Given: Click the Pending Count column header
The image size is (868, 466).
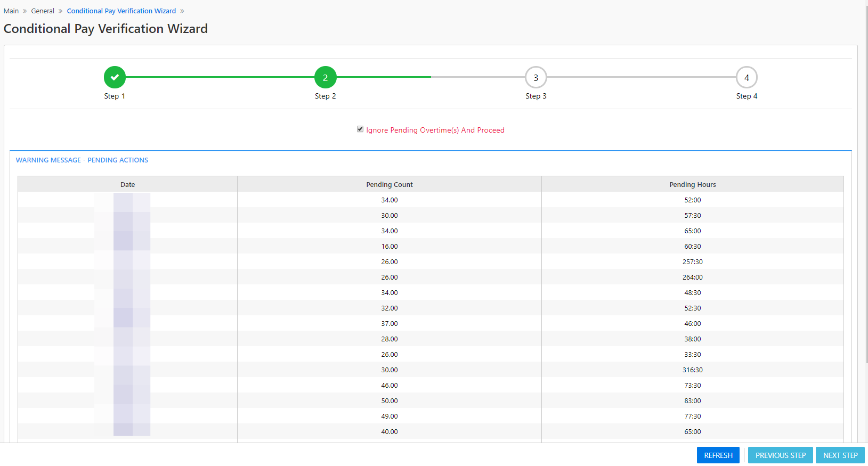Looking at the screenshot, I should pyautogui.click(x=390, y=184).
